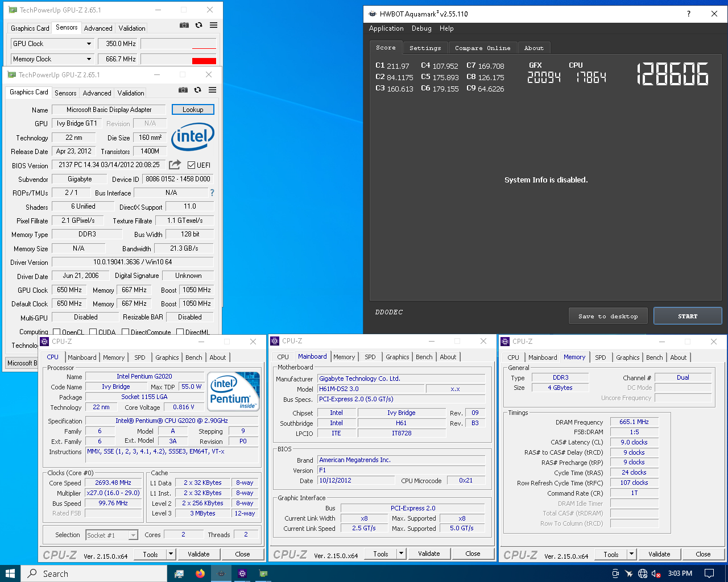Open the Windows Start menu
The image size is (728, 582).
pyautogui.click(x=10, y=573)
